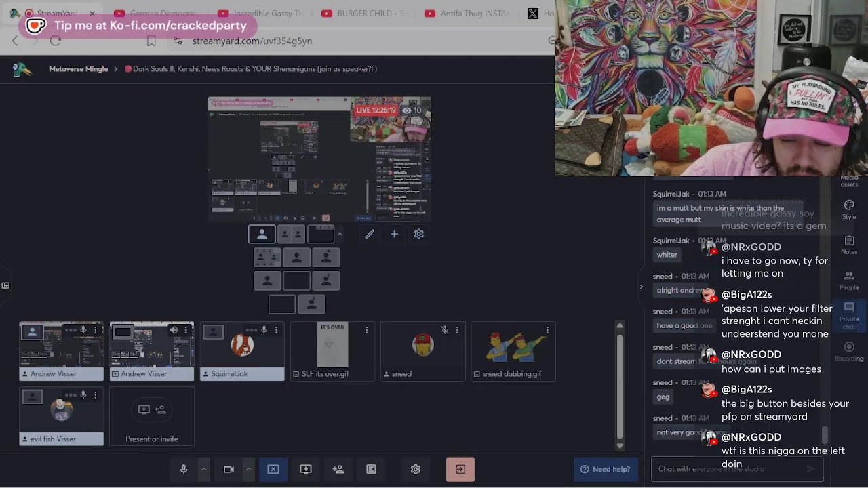Toggle SquirrelJak's microphone on their card
The width and height of the screenshot is (868, 488).
click(264, 330)
